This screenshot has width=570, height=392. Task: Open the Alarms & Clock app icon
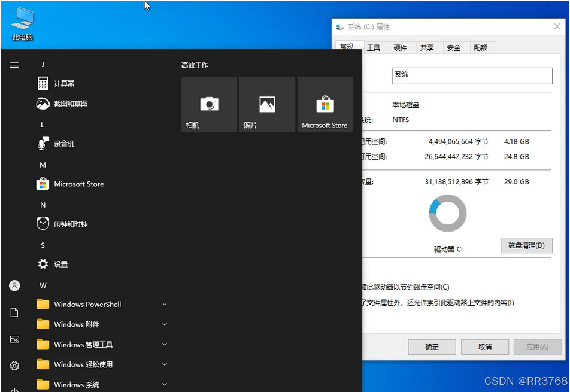(x=43, y=223)
